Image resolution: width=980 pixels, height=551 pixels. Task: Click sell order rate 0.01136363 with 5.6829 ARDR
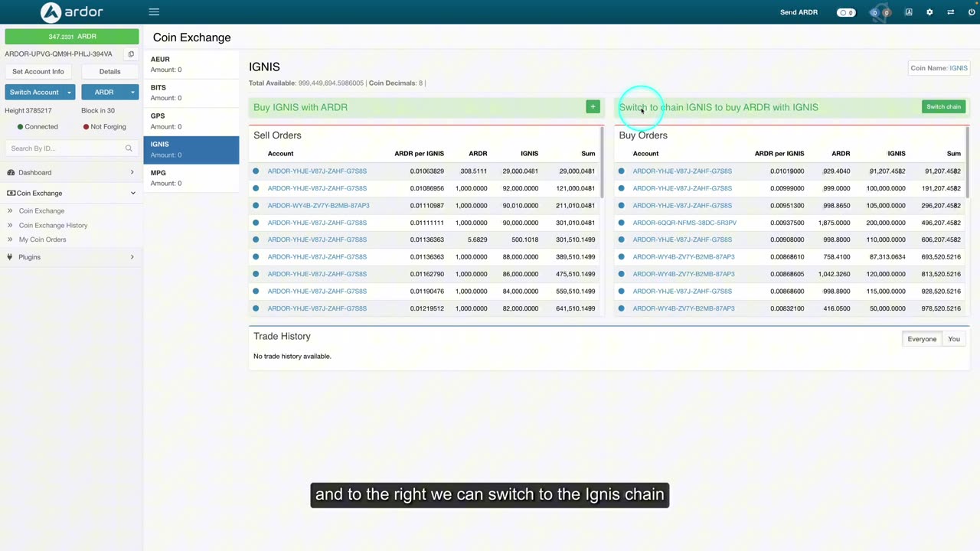pos(426,240)
